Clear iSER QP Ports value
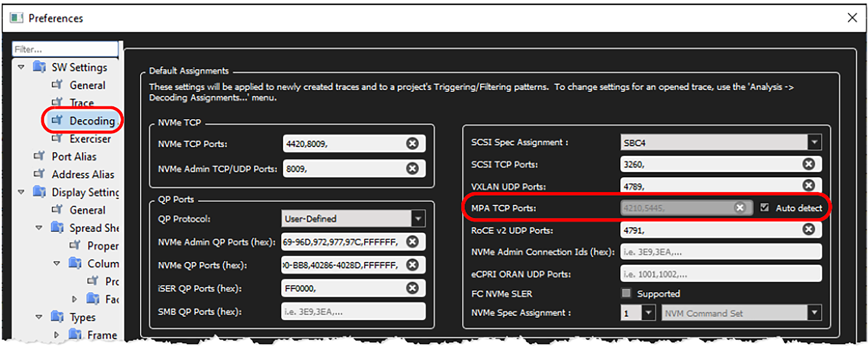The image size is (868, 346). click(412, 288)
